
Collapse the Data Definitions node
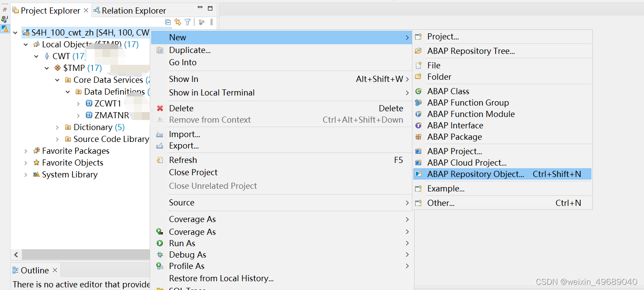(68, 92)
